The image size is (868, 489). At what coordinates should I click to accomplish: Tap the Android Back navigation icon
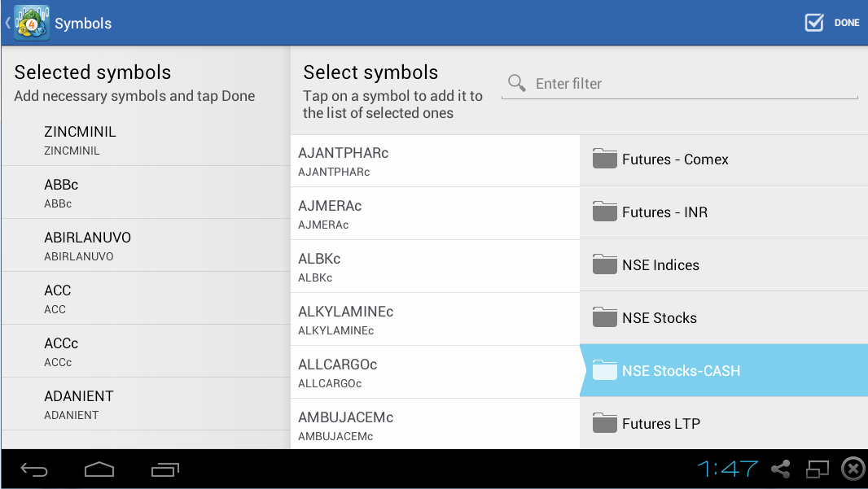(x=34, y=469)
